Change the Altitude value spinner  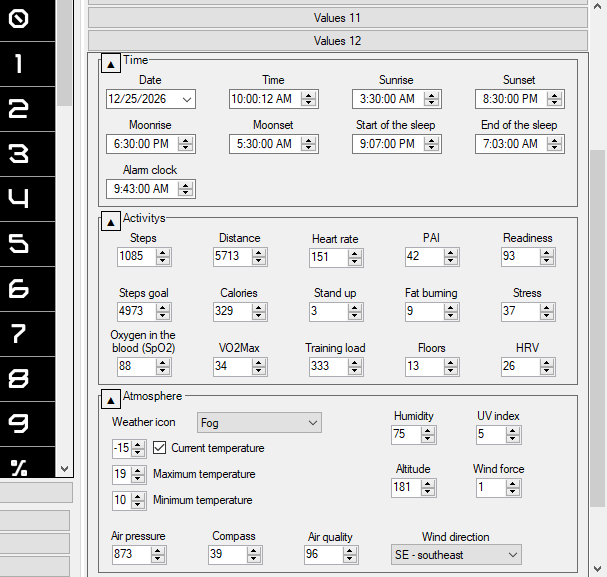[x=427, y=488]
